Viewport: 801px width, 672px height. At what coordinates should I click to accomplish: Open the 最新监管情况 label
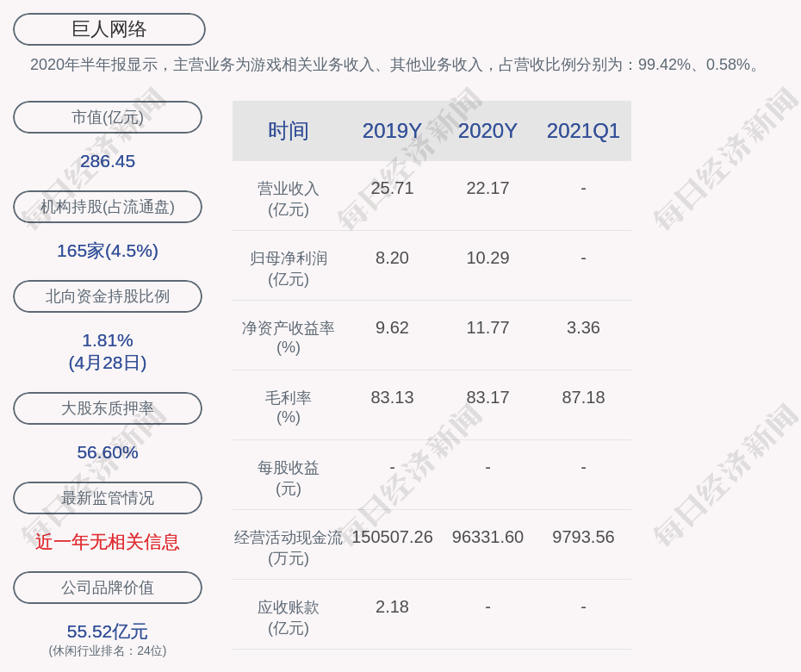click(x=108, y=498)
